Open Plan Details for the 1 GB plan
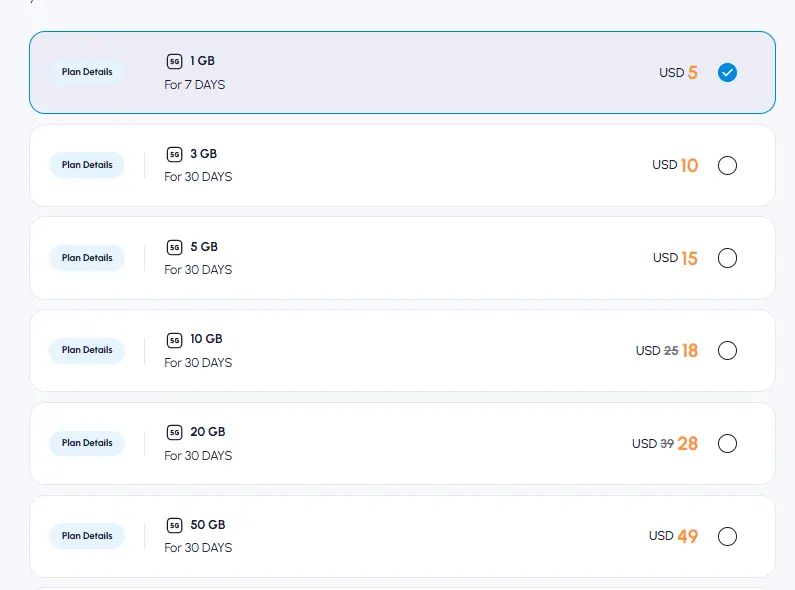 click(87, 72)
